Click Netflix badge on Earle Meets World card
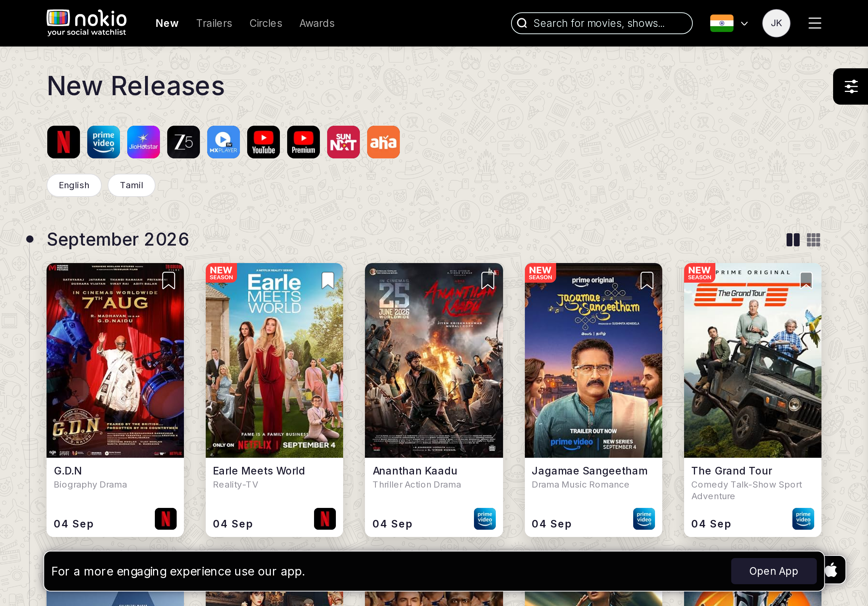 pyautogui.click(x=325, y=519)
